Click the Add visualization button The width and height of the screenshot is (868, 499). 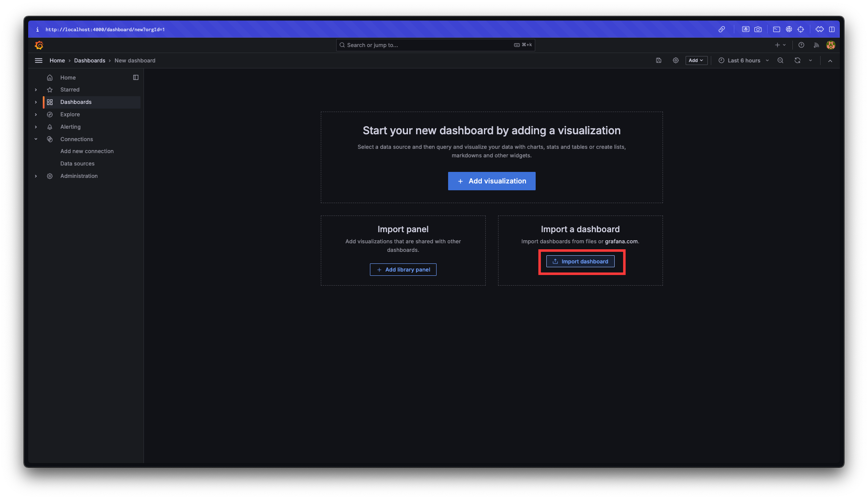491,181
